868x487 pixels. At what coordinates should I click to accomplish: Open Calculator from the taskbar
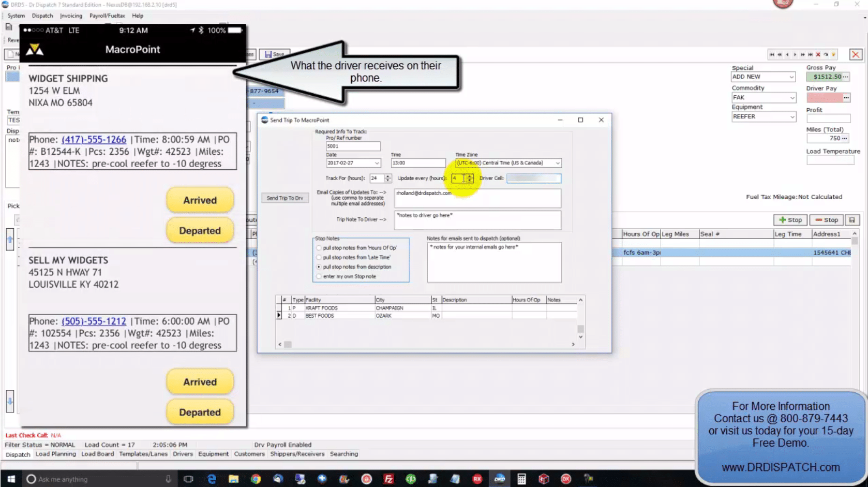click(x=521, y=479)
